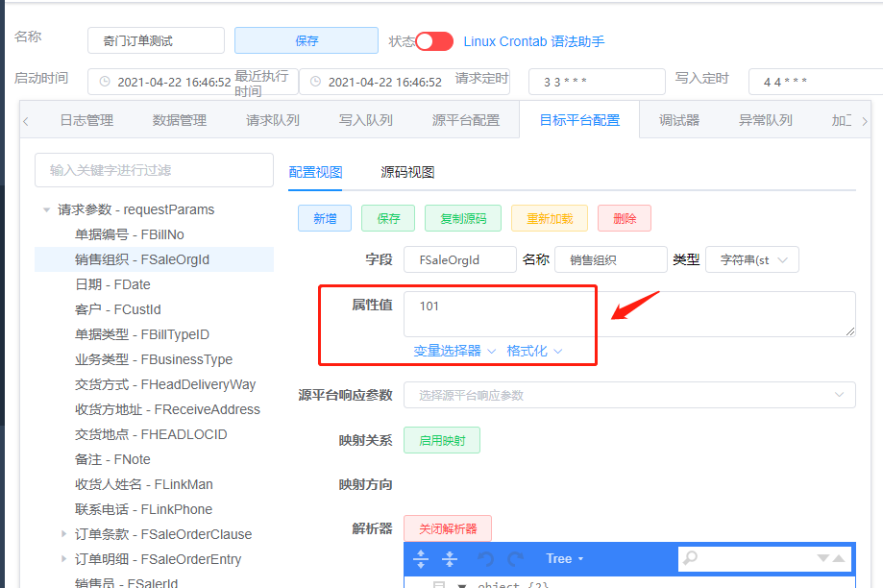Screen dimensions: 883x588
Task: Expand the 订单条款 - FSaleOrderClause node
Action: tap(63, 533)
